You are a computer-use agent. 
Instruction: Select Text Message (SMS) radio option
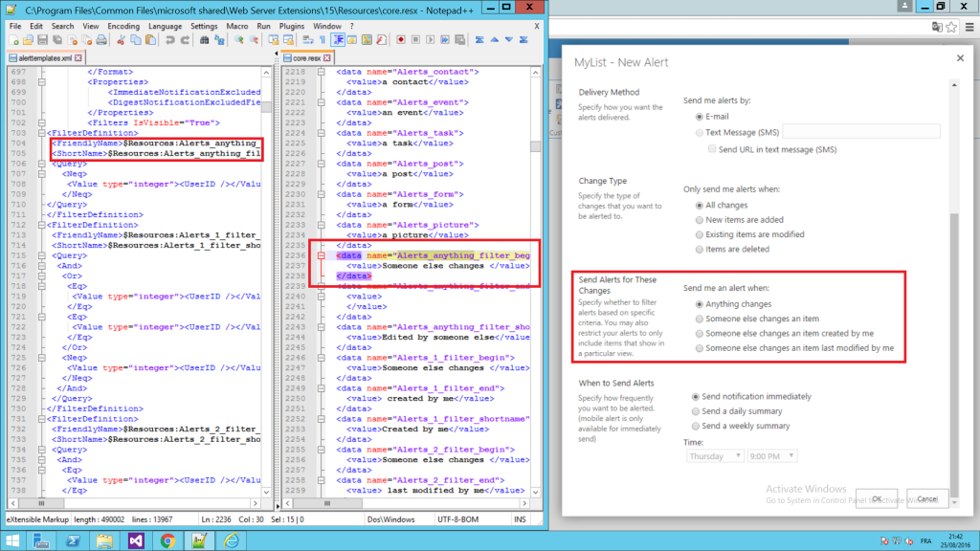coord(700,132)
